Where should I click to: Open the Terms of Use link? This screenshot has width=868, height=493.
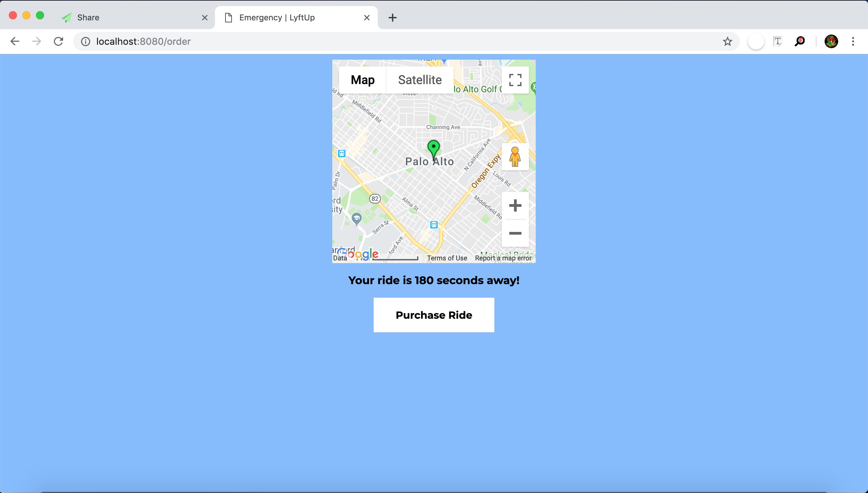coord(447,258)
